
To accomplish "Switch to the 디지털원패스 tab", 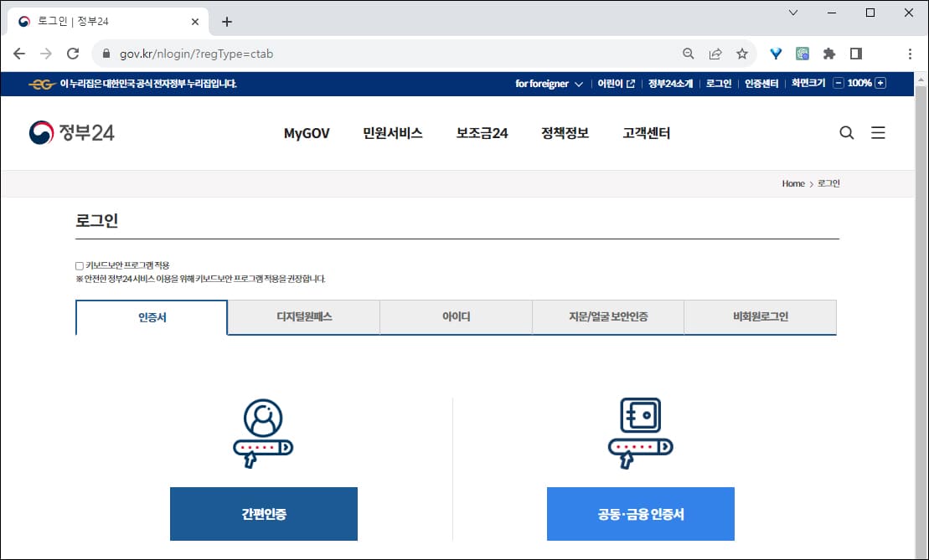I will pyautogui.click(x=303, y=316).
